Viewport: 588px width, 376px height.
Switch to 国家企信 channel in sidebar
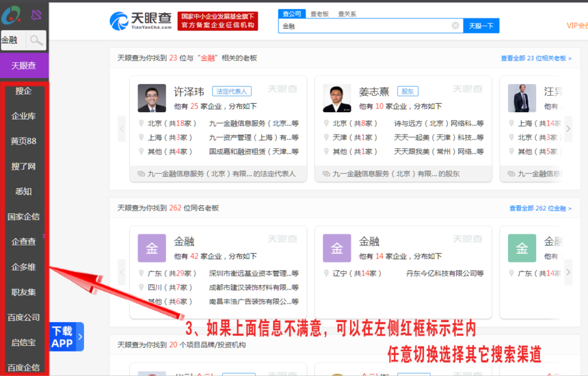[23, 216]
